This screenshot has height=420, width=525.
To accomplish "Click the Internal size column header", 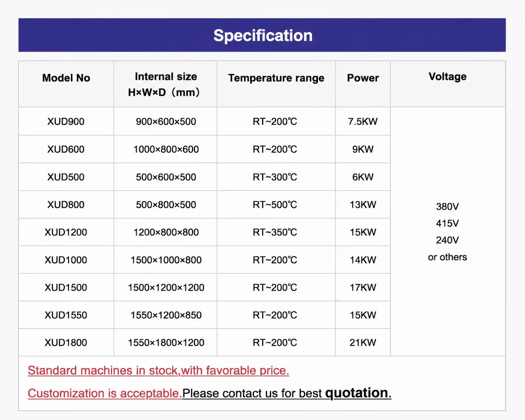I will (x=166, y=84).
